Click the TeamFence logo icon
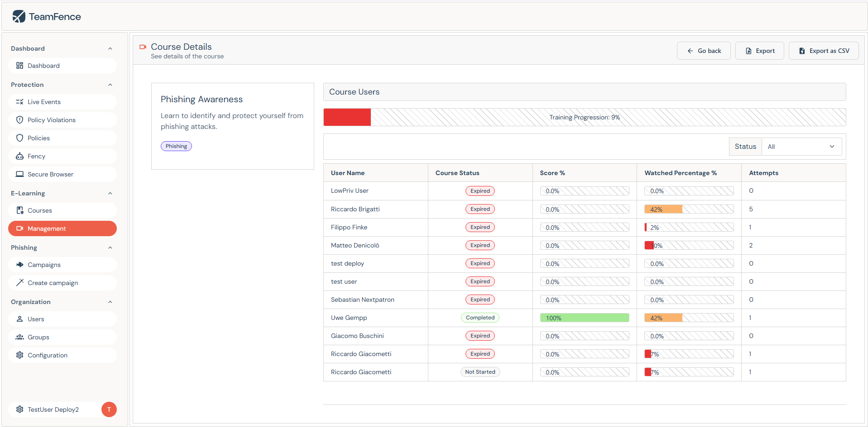 19,17
